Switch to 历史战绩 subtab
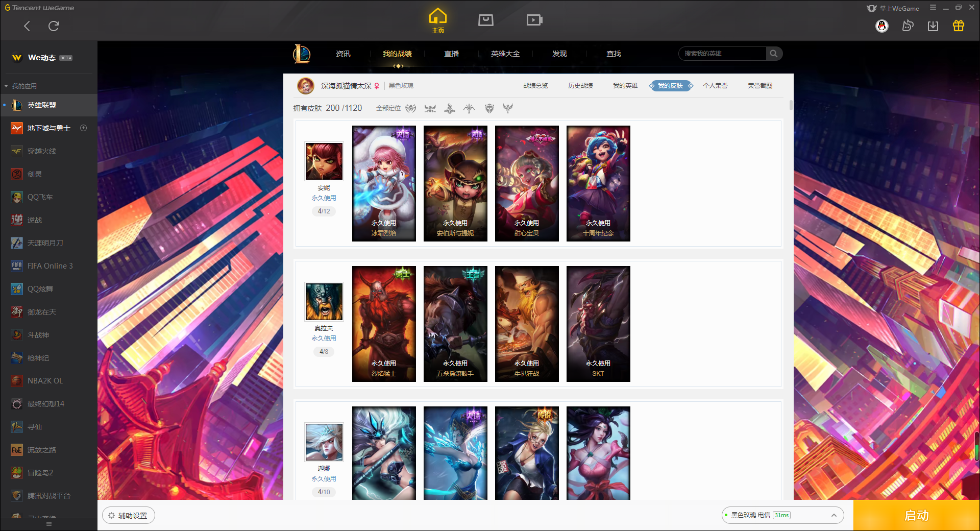The image size is (980, 531). click(x=580, y=86)
